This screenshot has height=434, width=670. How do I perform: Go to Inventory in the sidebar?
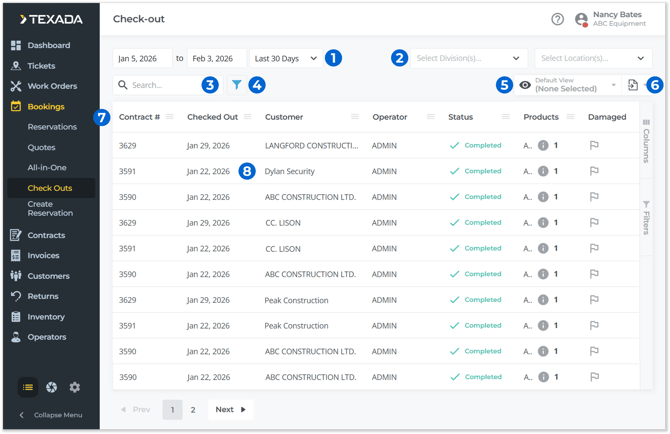click(x=46, y=317)
